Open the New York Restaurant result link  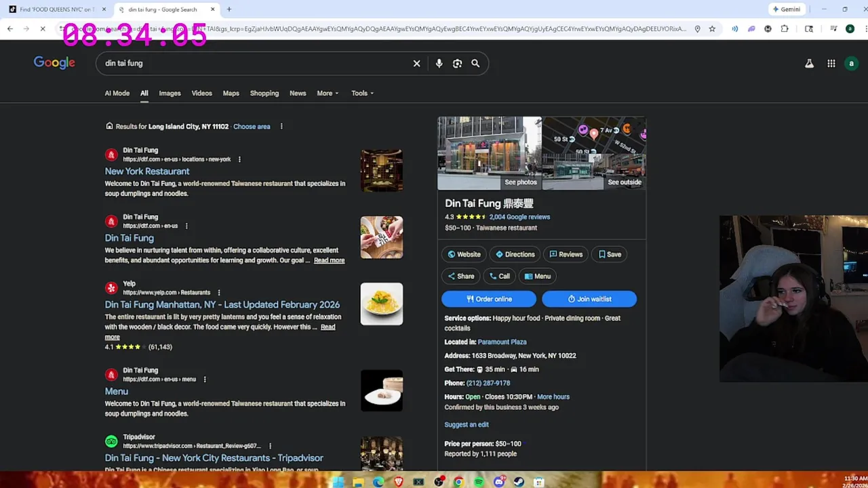[x=147, y=171]
